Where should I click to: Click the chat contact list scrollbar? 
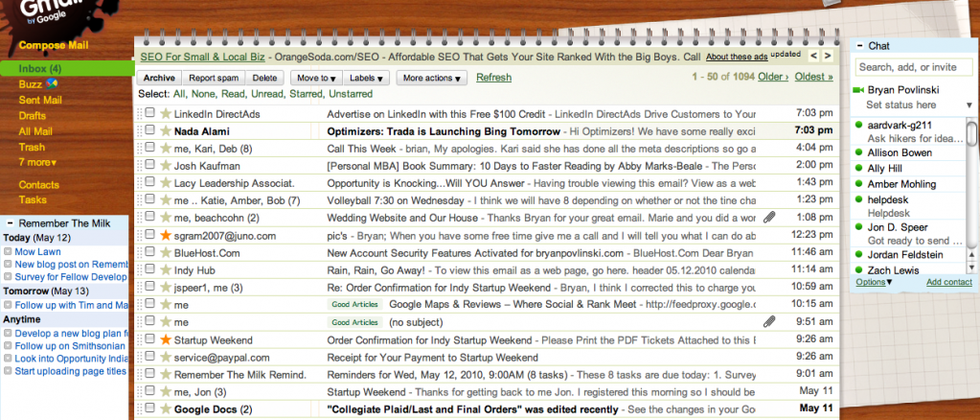pos(971,134)
